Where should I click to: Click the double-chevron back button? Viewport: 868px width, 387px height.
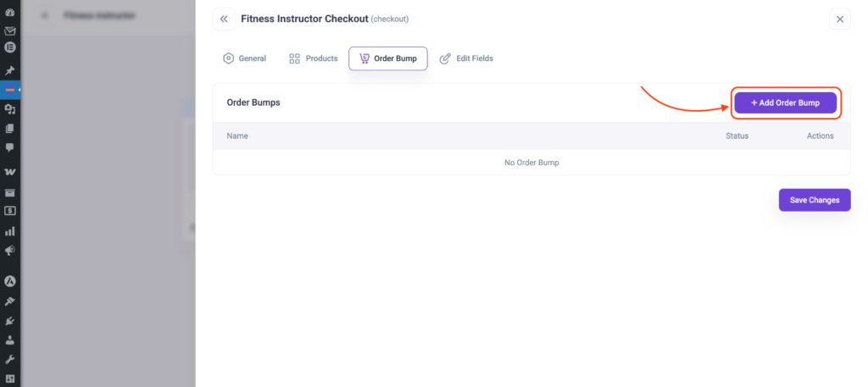tap(224, 19)
